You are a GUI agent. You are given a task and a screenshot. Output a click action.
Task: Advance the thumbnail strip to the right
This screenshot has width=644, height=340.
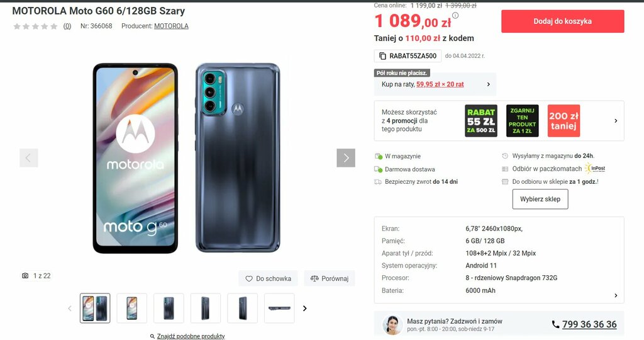305,309
